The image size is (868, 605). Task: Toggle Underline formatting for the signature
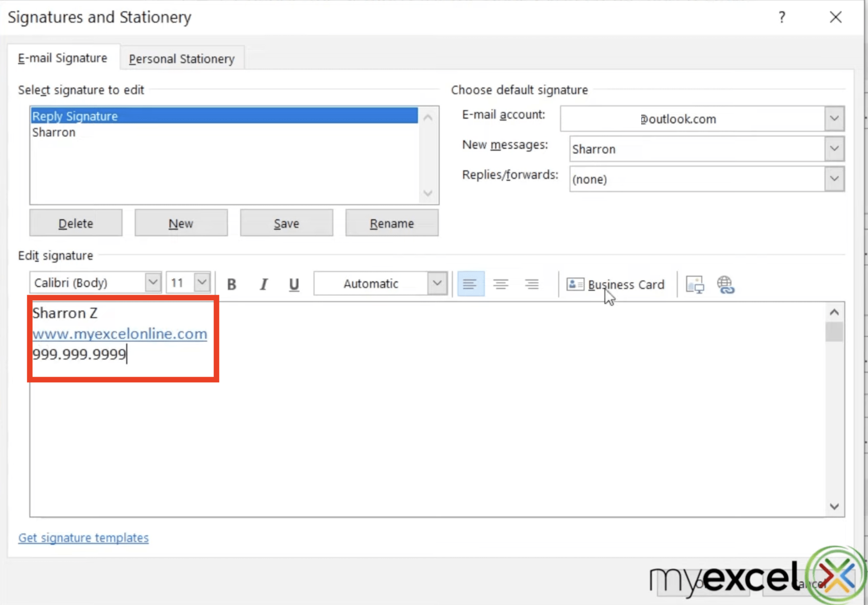[x=294, y=284]
